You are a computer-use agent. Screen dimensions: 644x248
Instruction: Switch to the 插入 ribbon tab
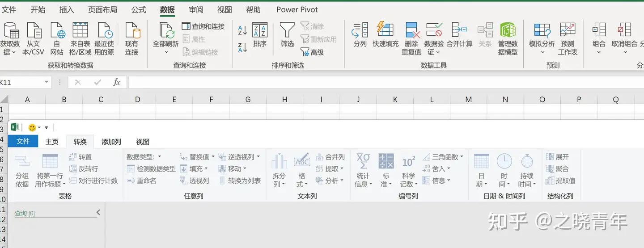pos(67,9)
